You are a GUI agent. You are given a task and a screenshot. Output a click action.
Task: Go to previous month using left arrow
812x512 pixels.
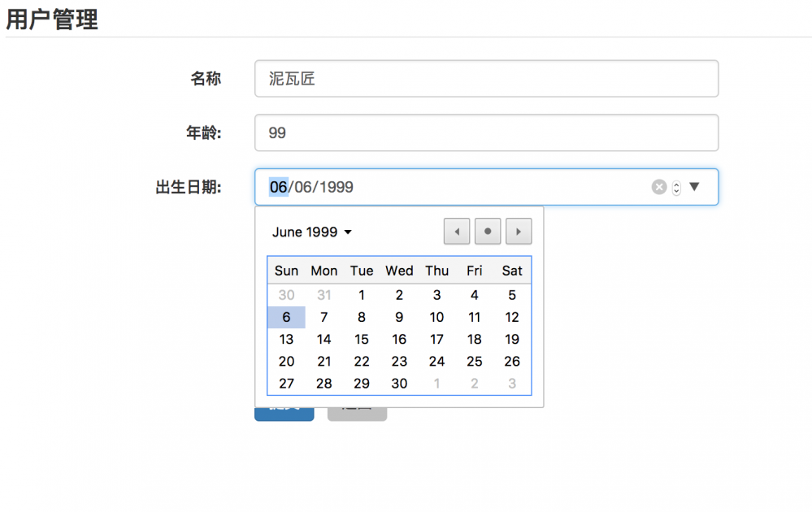[x=456, y=231]
